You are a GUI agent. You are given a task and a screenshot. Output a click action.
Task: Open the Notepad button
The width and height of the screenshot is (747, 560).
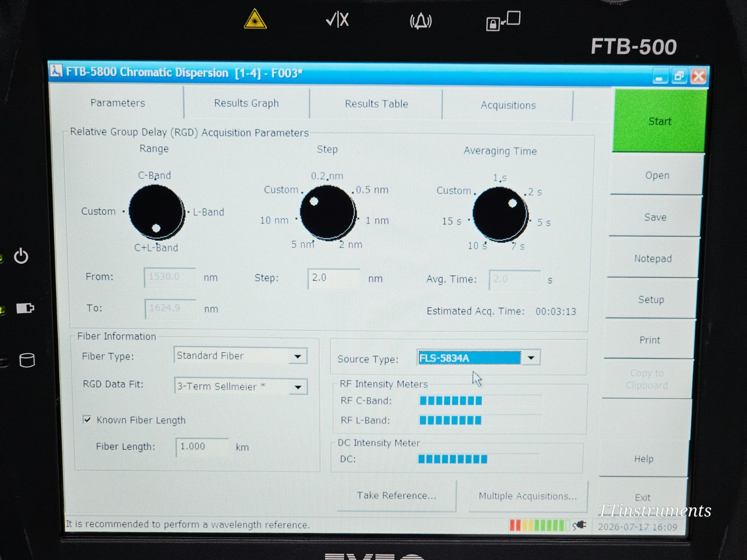tap(653, 259)
